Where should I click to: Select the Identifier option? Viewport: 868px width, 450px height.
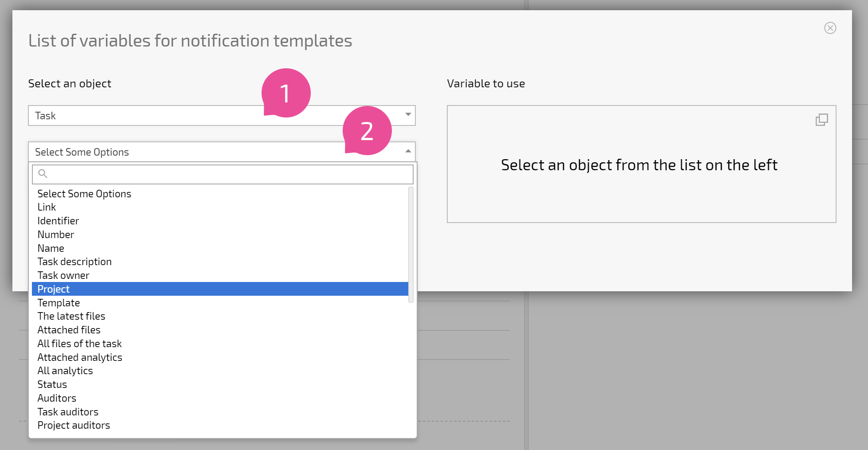click(x=220, y=221)
